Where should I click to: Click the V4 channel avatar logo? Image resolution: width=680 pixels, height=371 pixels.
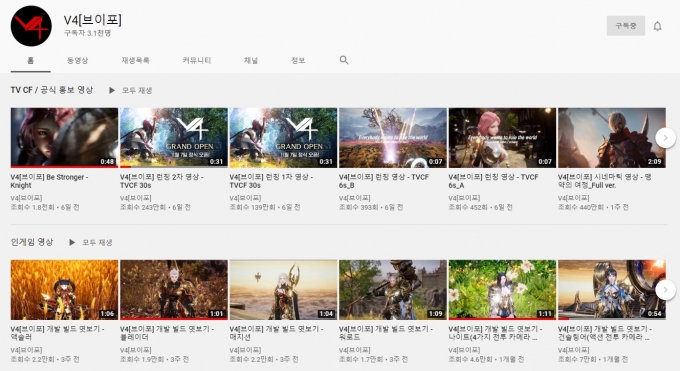pos(31,26)
